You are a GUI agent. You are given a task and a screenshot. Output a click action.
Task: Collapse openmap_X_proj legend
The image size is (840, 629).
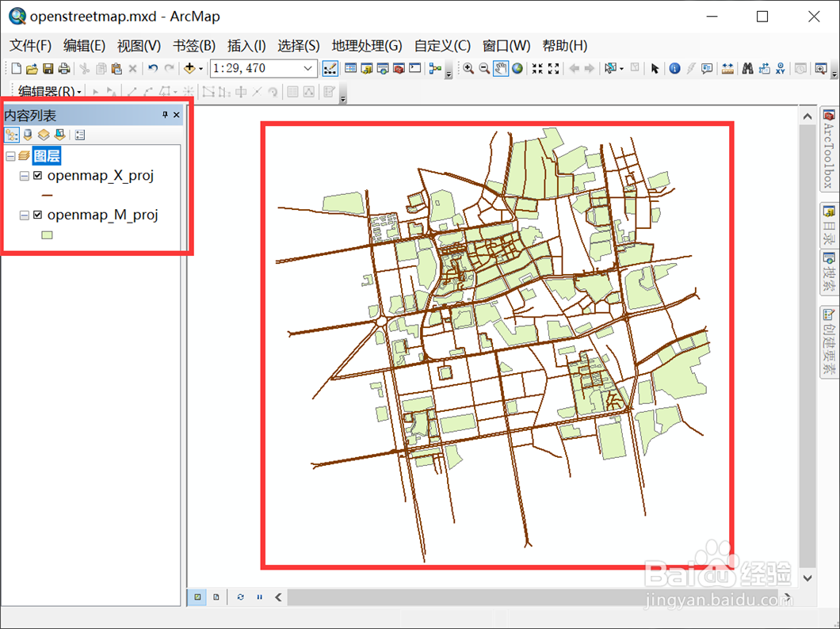tap(24, 176)
